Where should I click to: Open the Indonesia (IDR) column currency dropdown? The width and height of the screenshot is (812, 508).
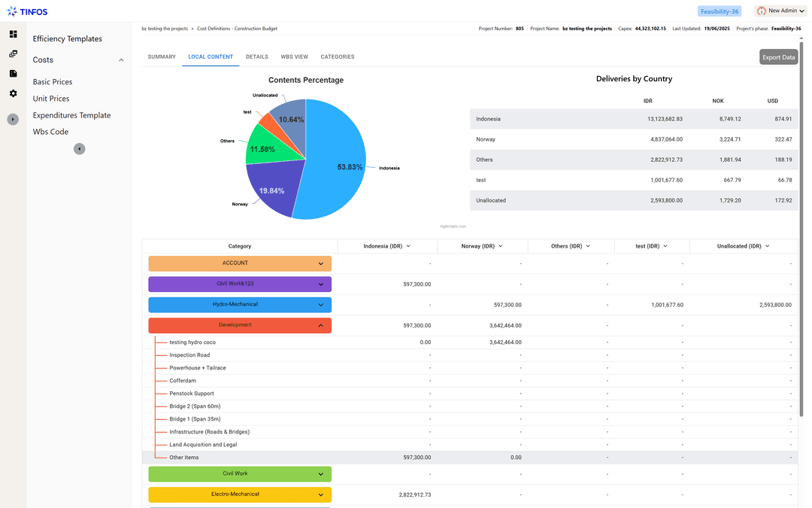(408, 246)
